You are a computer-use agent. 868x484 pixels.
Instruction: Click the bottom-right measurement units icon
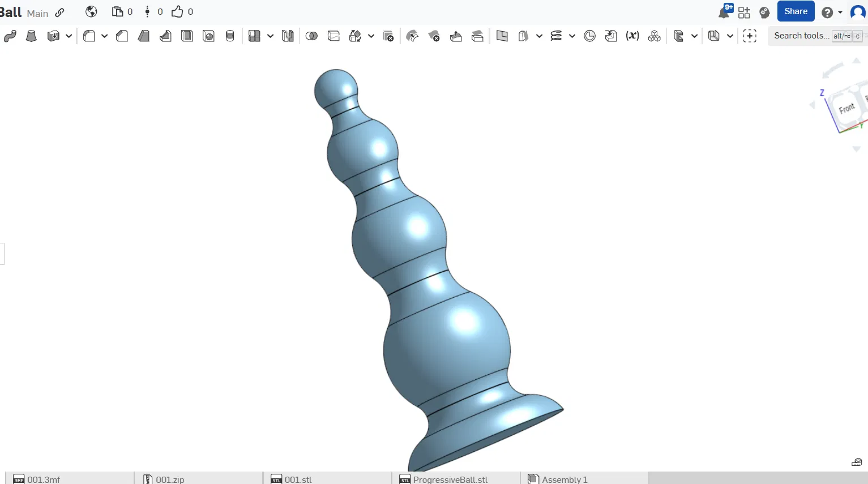point(857,462)
